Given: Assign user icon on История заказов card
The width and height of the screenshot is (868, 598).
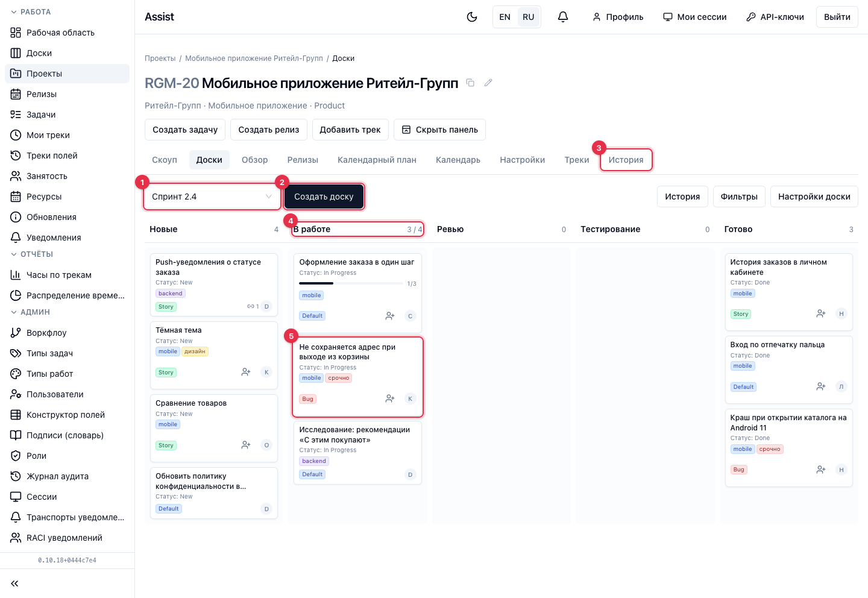Looking at the screenshot, I should [x=821, y=313].
